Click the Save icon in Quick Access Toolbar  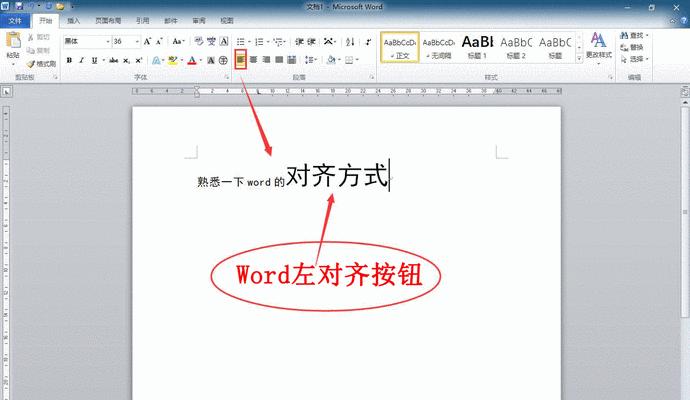[x=19, y=7]
